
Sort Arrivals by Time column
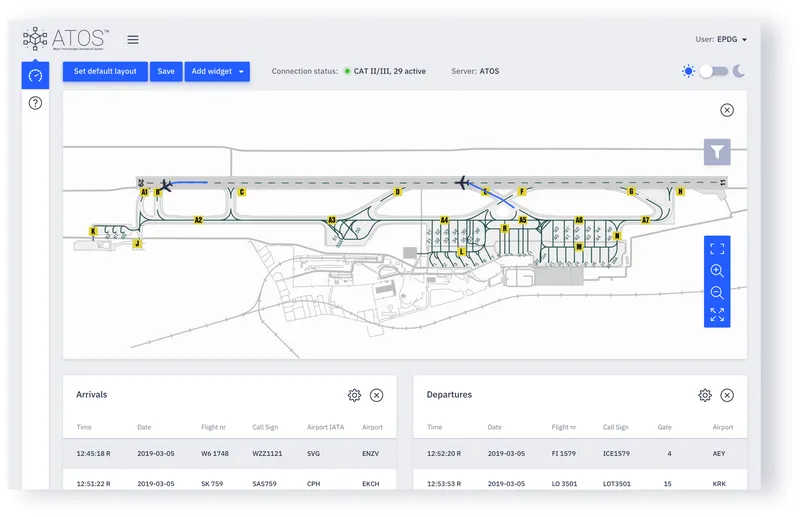click(84, 427)
